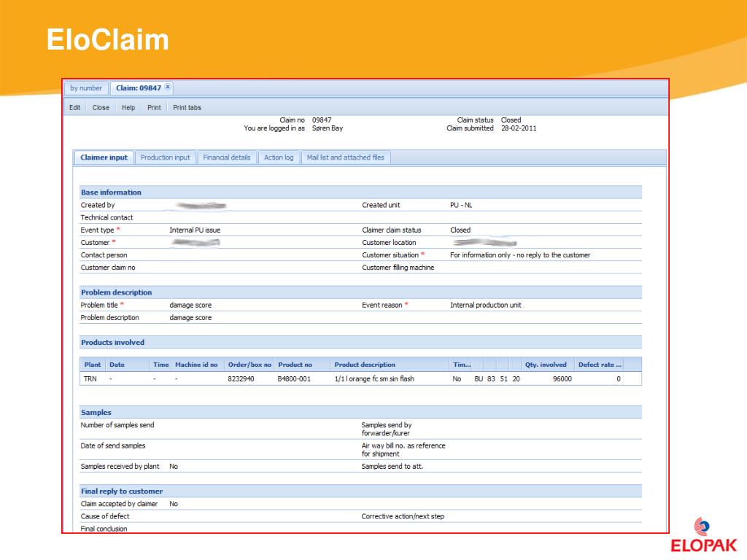Screen dimensions: 747x560
Task: Click the Claimer claim status value "Closed"
Action: pos(460,230)
